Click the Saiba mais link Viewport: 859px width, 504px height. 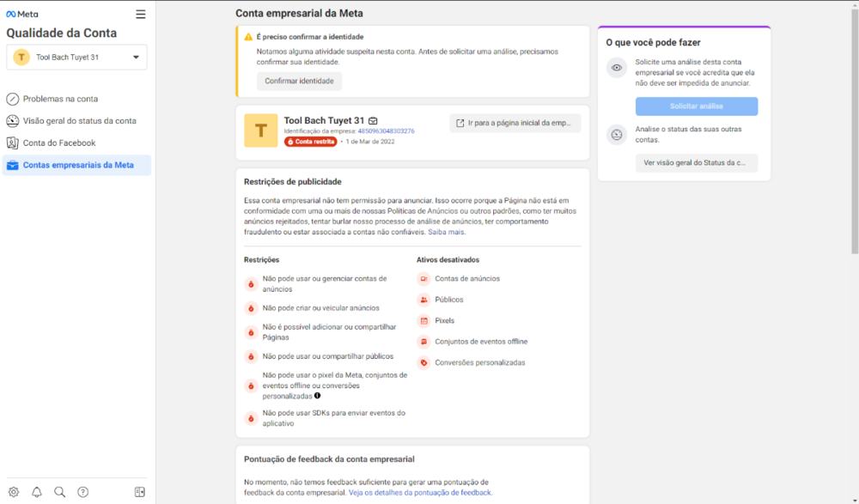(x=446, y=232)
